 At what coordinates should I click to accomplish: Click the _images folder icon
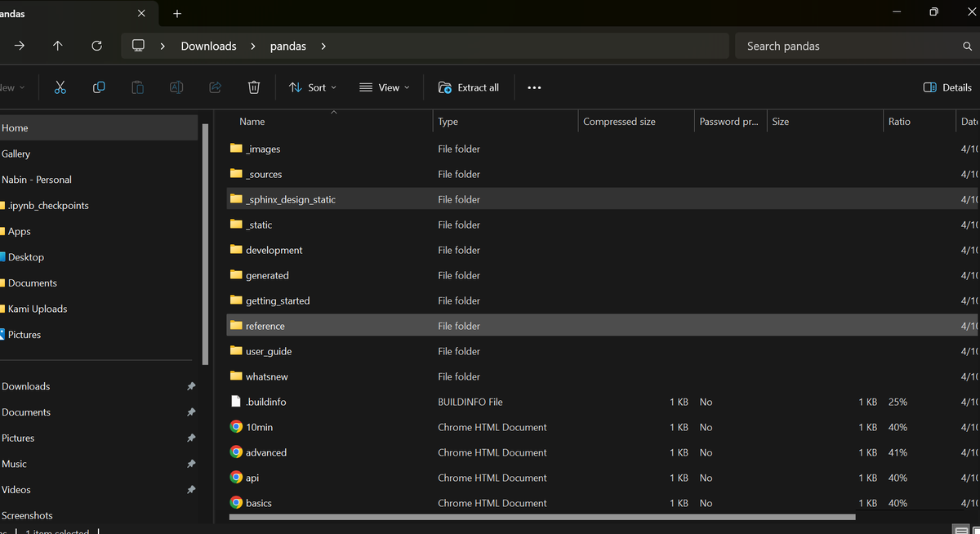pyautogui.click(x=236, y=149)
